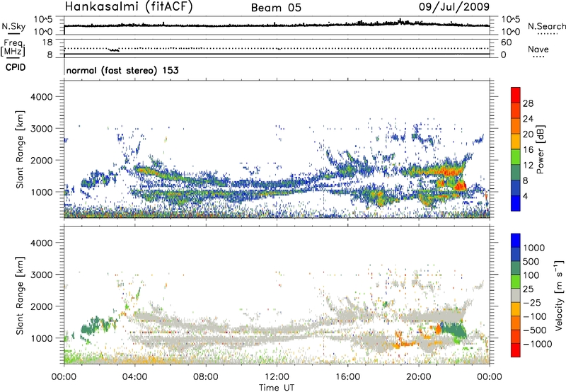
Task: Click the Hankasalmi (fitACF) title
Action: coord(129,6)
